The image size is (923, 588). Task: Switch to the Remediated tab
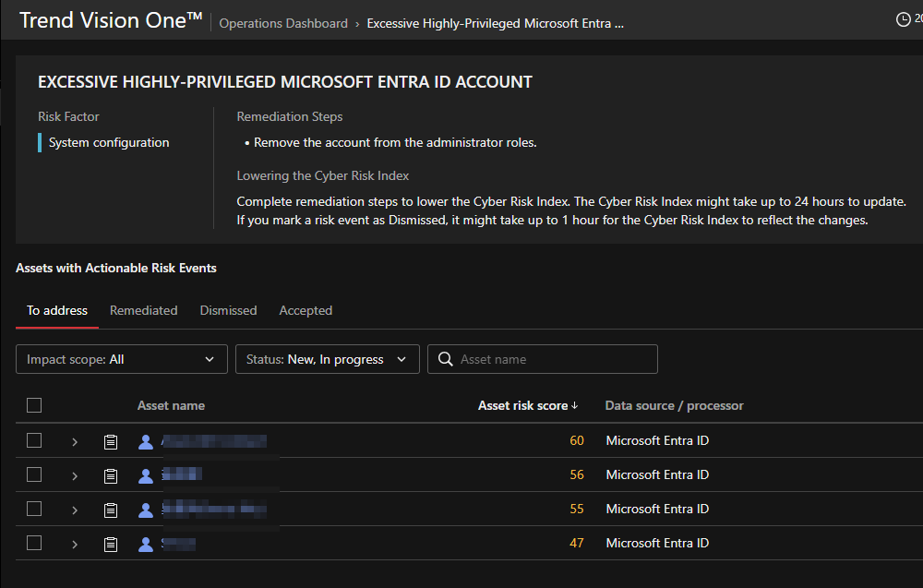143,310
